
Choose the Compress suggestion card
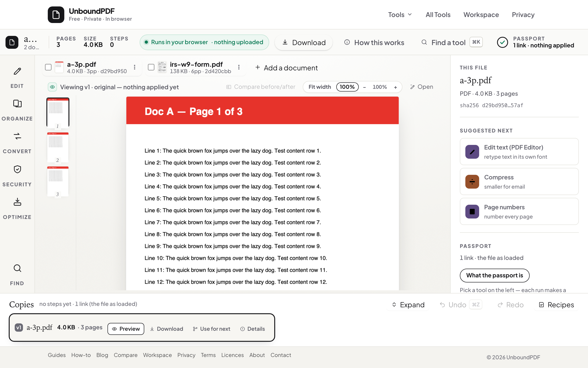pyautogui.click(x=519, y=181)
